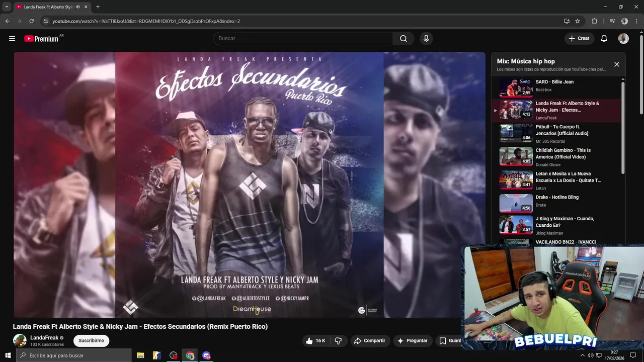Close the Mix playlist panel
This screenshot has height=362, width=644.
(x=617, y=64)
